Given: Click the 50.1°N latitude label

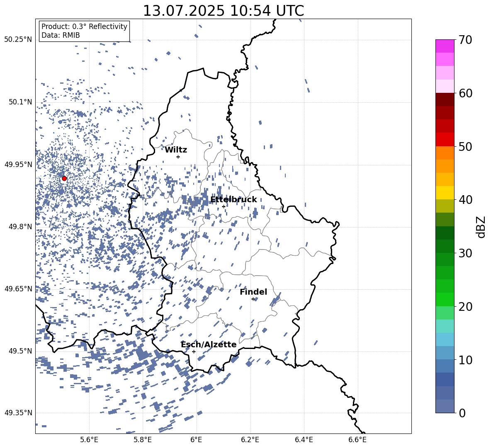Looking at the screenshot, I should pyautogui.click(x=20, y=102).
